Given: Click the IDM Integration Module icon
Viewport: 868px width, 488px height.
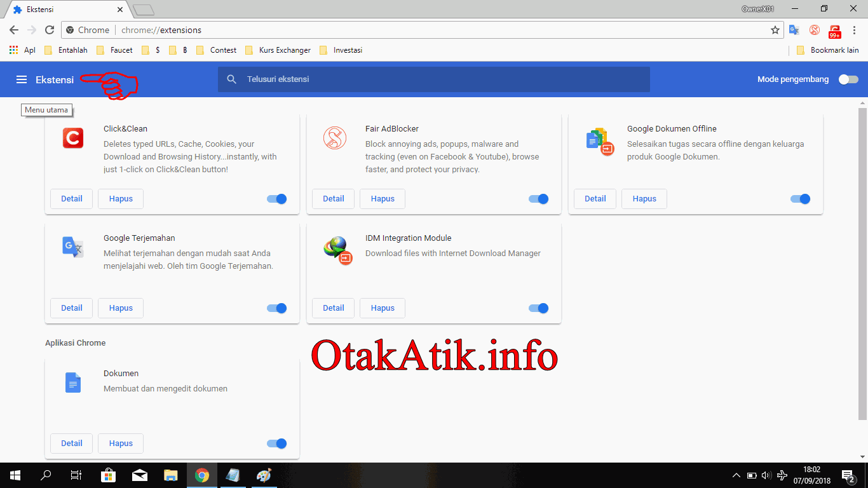Looking at the screenshot, I should click(x=337, y=250).
